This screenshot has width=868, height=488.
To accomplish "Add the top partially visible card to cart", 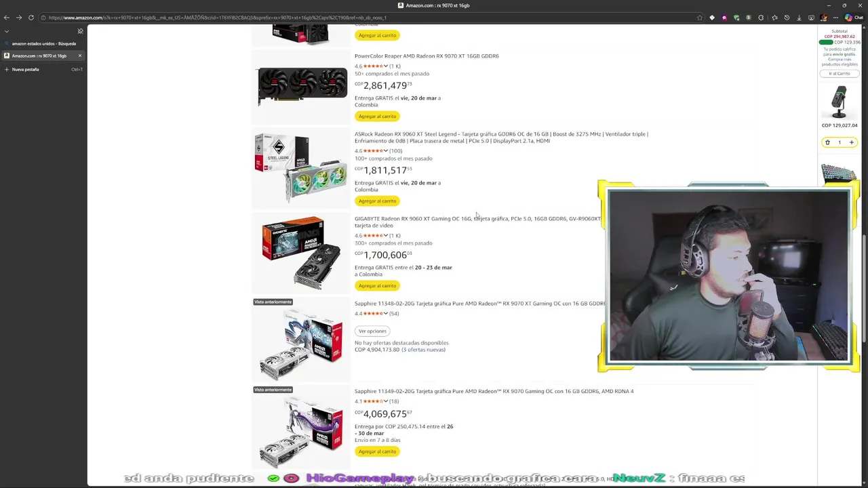I will coord(377,35).
